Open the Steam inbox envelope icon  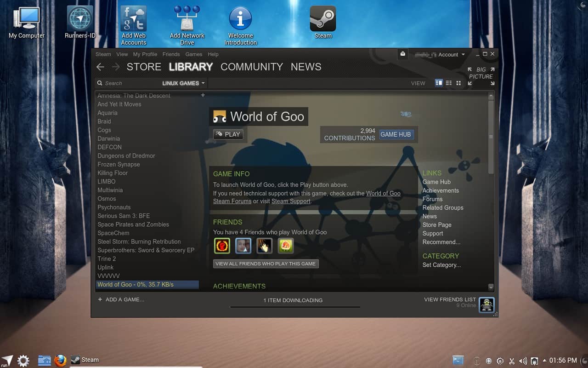point(403,54)
